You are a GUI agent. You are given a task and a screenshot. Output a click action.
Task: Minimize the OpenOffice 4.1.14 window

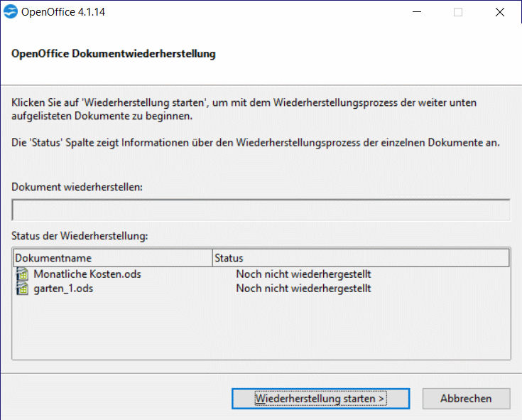417,12
